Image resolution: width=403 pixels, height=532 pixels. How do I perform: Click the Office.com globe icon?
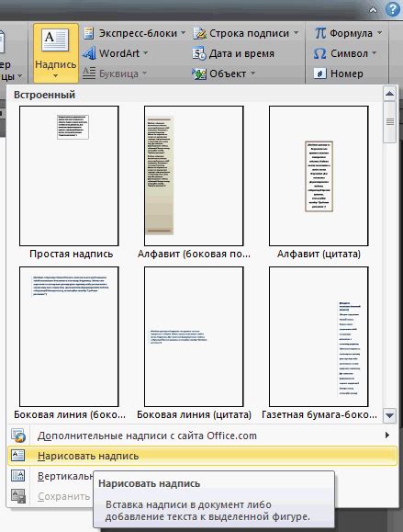pos(18,436)
